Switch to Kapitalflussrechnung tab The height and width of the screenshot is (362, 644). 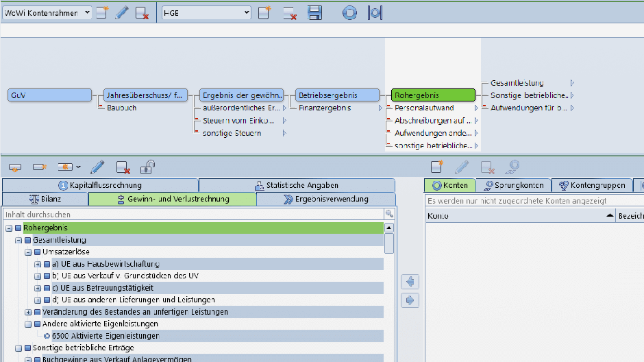(x=100, y=185)
